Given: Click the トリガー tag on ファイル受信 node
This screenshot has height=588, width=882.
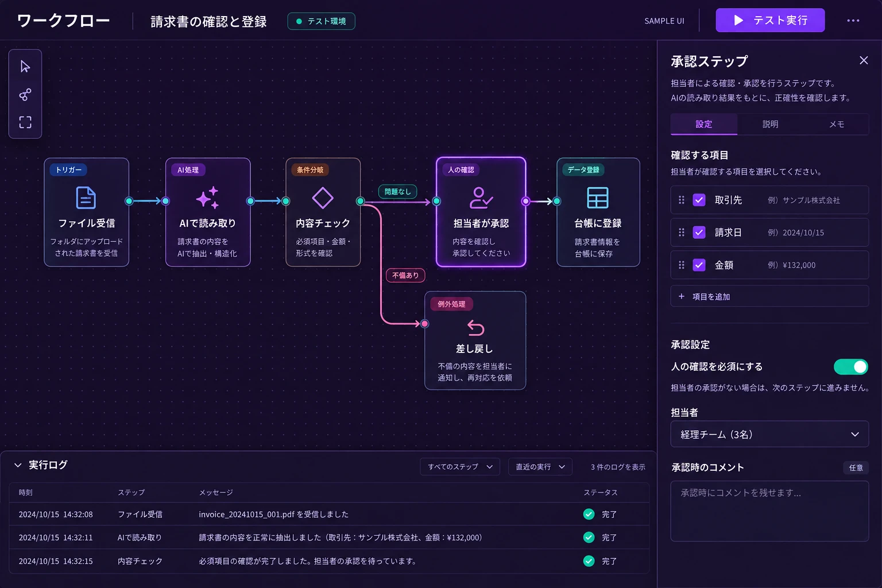Looking at the screenshot, I should click(68, 170).
